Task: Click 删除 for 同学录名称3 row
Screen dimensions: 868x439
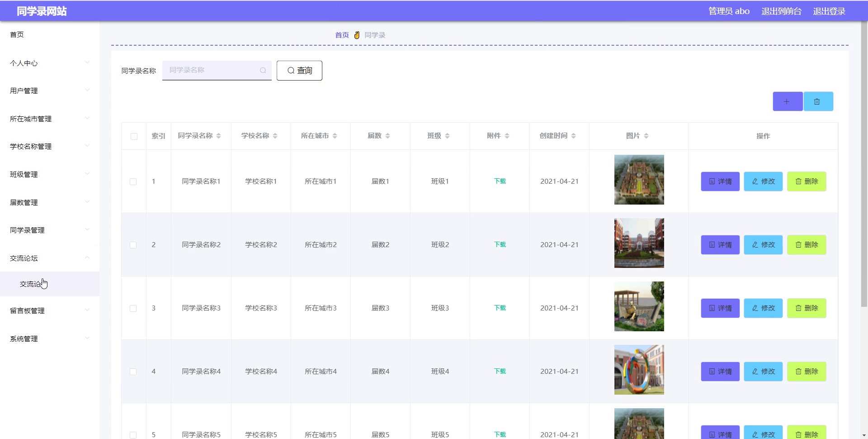Action: click(807, 308)
